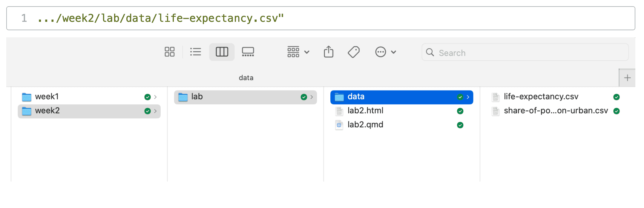This screenshot has height=208, width=644.
Task: Expand the lab folder chevron
Action: [312, 97]
